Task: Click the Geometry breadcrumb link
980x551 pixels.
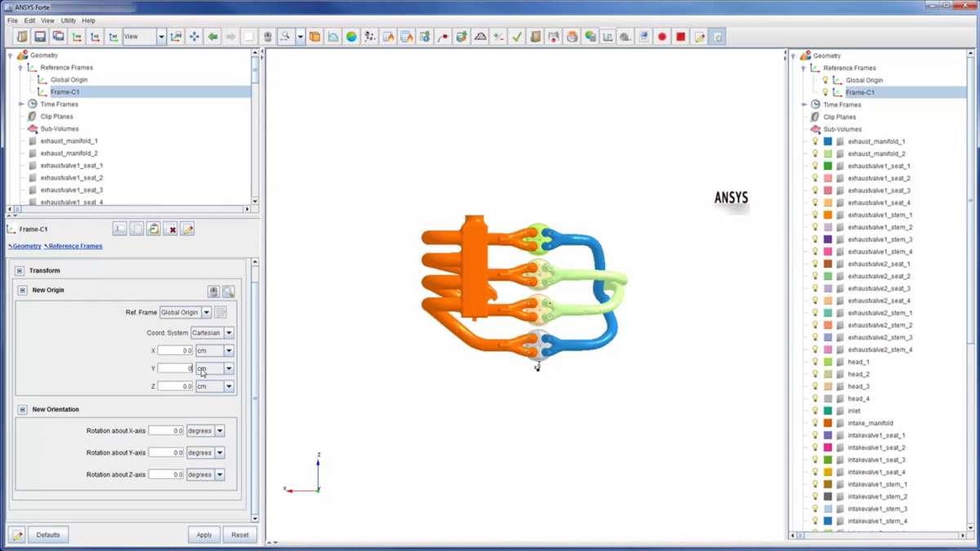Action: click(26, 246)
